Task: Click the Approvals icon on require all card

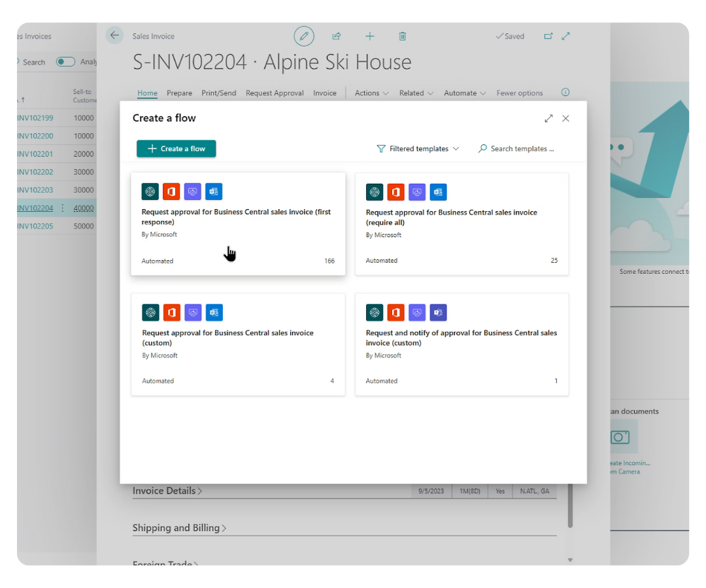Action: 417,192
